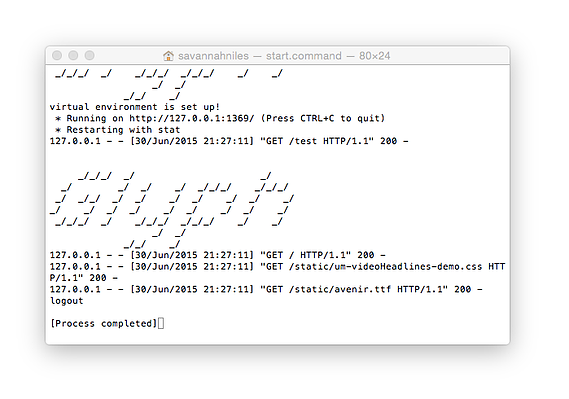Click the /static/avenir.ttf request path

tap(340, 289)
